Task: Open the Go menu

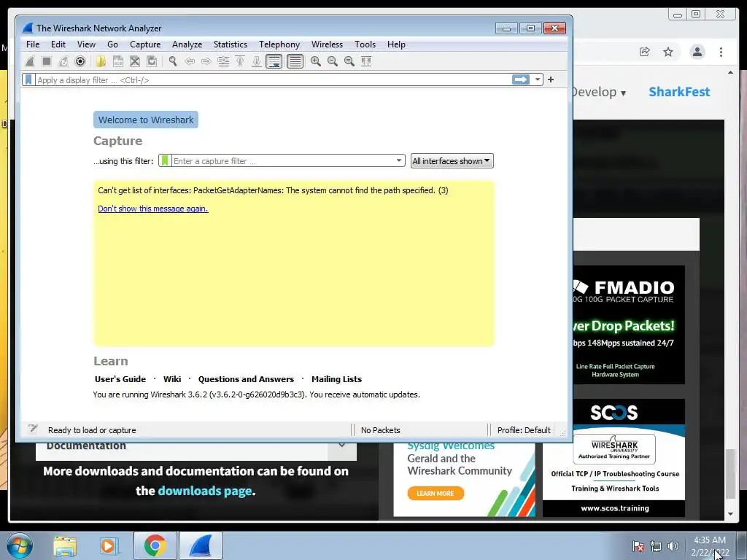Action: point(112,44)
